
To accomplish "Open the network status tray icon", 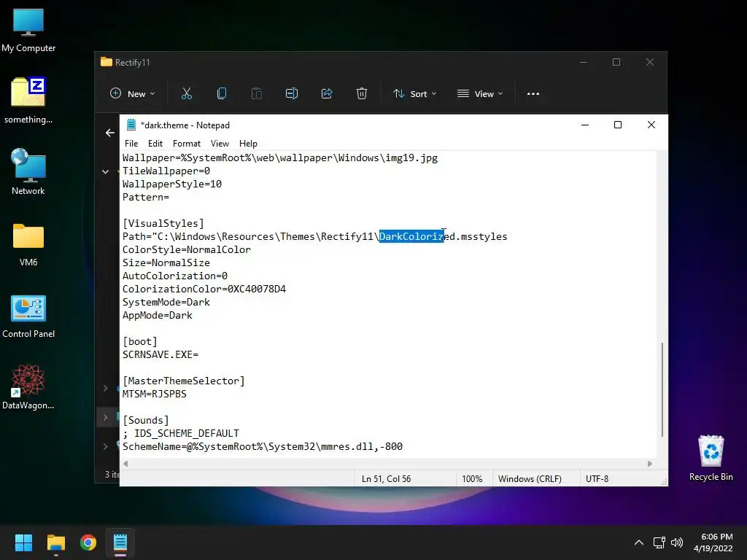I will (x=659, y=542).
